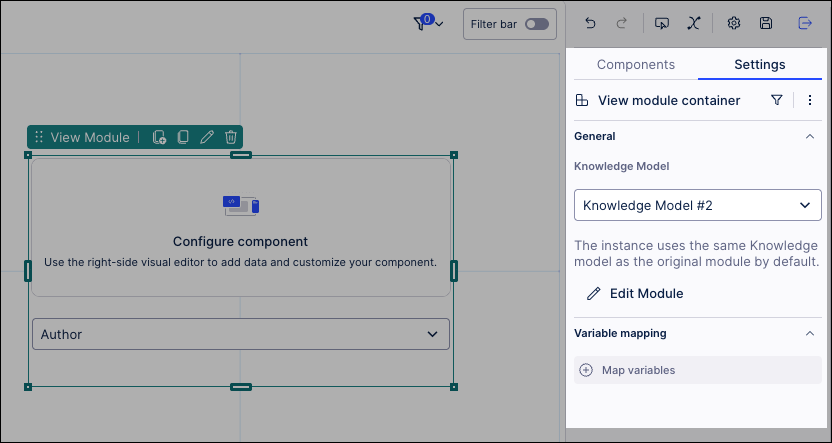Image resolution: width=832 pixels, height=443 pixels.
Task: Select the Settings tab
Action: 760,64
